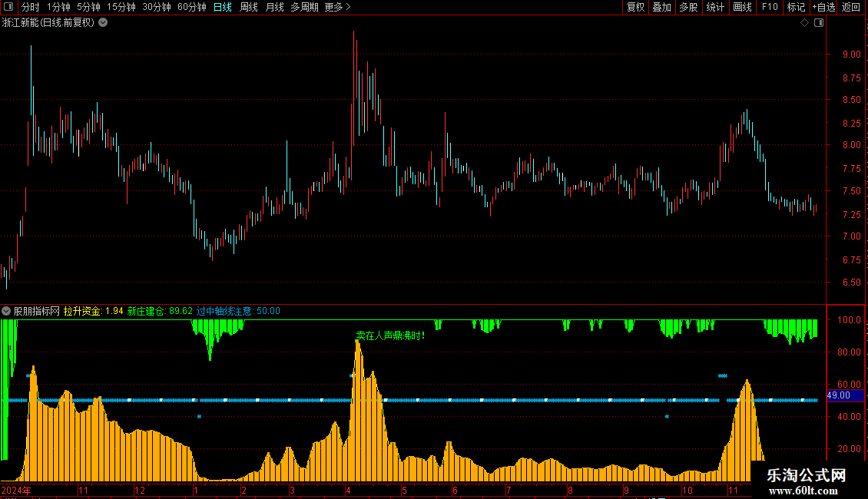Screen dimensions: 868x499
Task: Click the 6.50 price axis label
Action: point(851,283)
